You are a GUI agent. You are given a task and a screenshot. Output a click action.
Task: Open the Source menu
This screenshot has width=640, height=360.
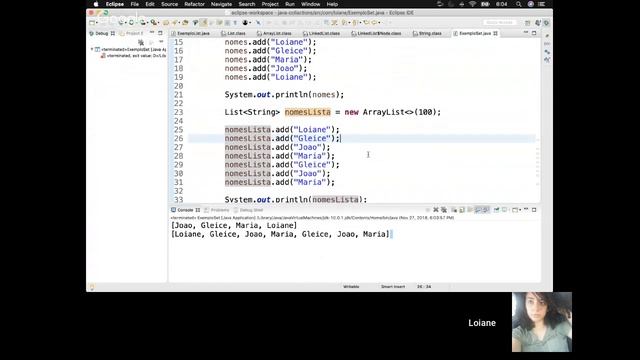pos(169,4)
